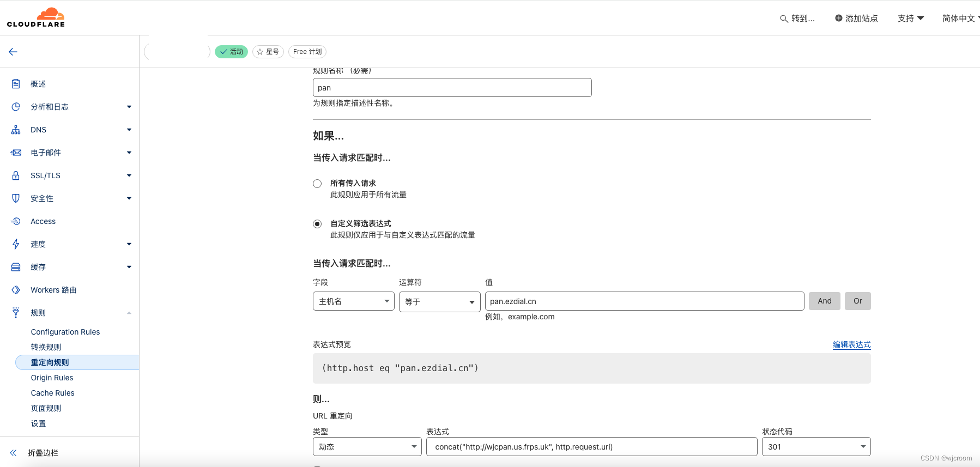The width and height of the screenshot is (980, 467).
Task: Open 设置 submenu item
Action: [x=38, y=423]
